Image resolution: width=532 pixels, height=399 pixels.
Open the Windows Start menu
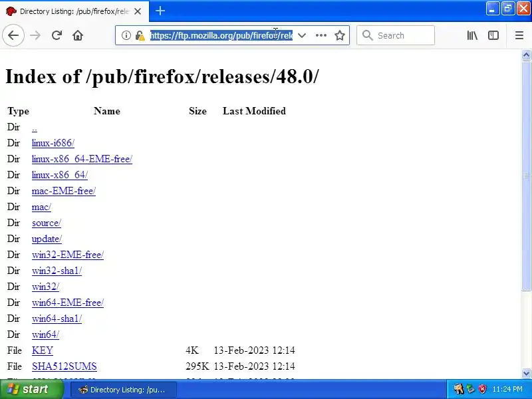tap(31, 389)
